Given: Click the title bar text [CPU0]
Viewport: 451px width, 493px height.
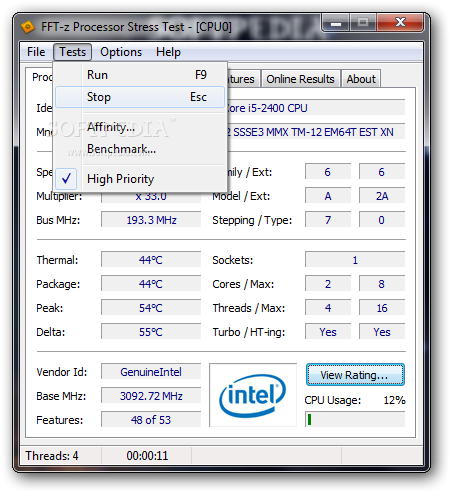Looking at the screenshot, I should click(214, 27).
